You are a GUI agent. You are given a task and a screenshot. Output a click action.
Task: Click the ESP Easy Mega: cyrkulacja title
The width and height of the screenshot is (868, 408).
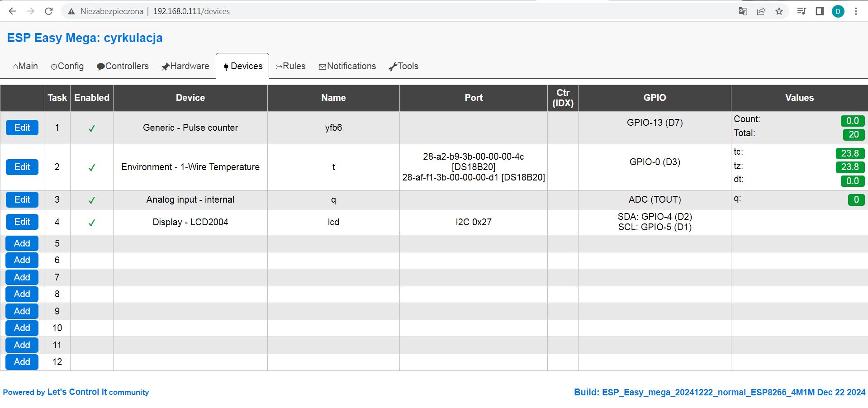[x=85, y=38]
